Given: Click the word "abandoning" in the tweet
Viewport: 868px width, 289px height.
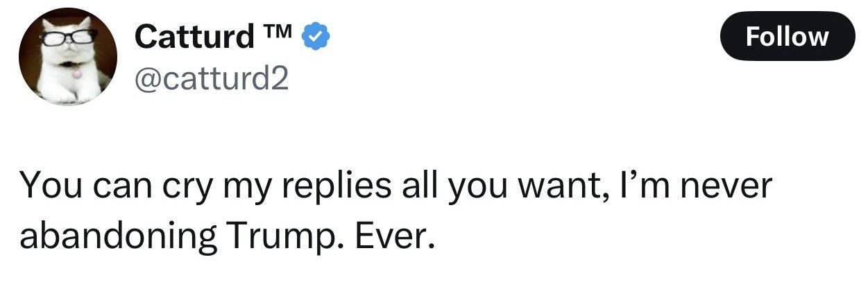Looking at the screenshot, I should (x=118, y=236).
